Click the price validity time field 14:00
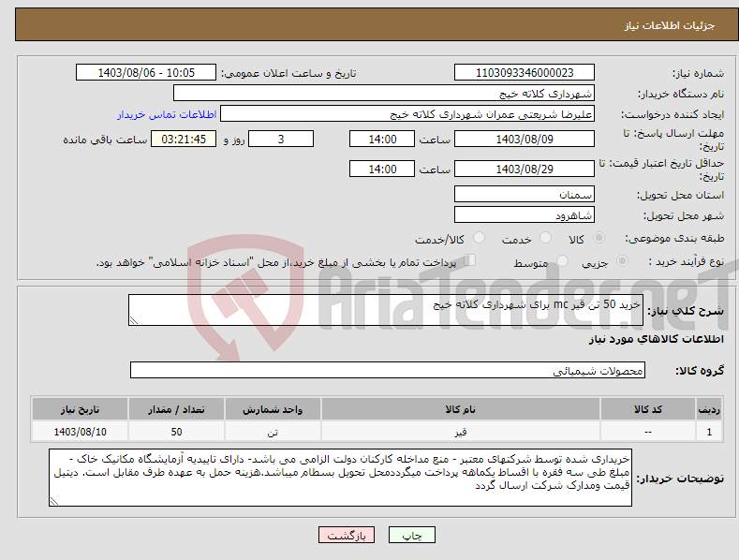739x560 pixels. 382,169
